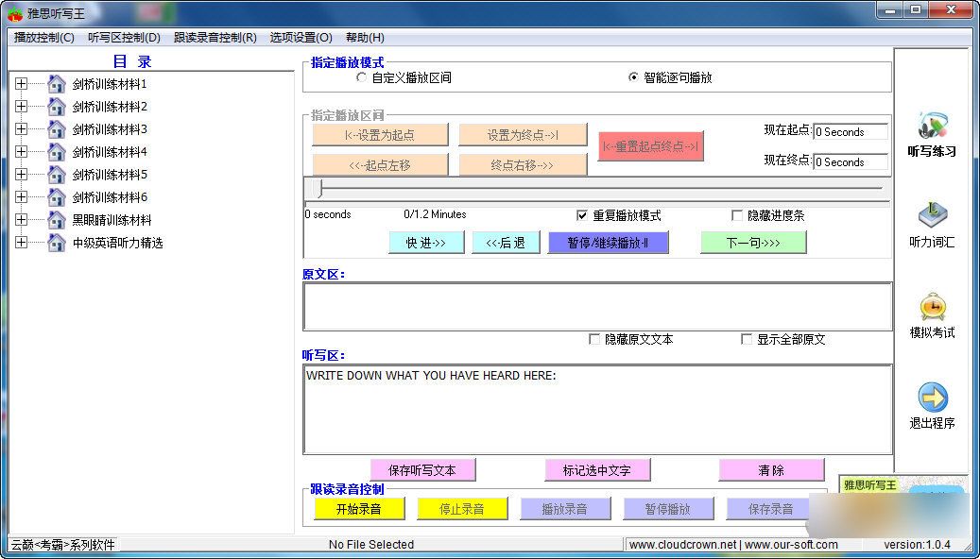This screenshot has width=980, height=559.
Task: Click house icon beside 黑眼睛训练材料
Action: pyautogui.click(x=57, y=220)
